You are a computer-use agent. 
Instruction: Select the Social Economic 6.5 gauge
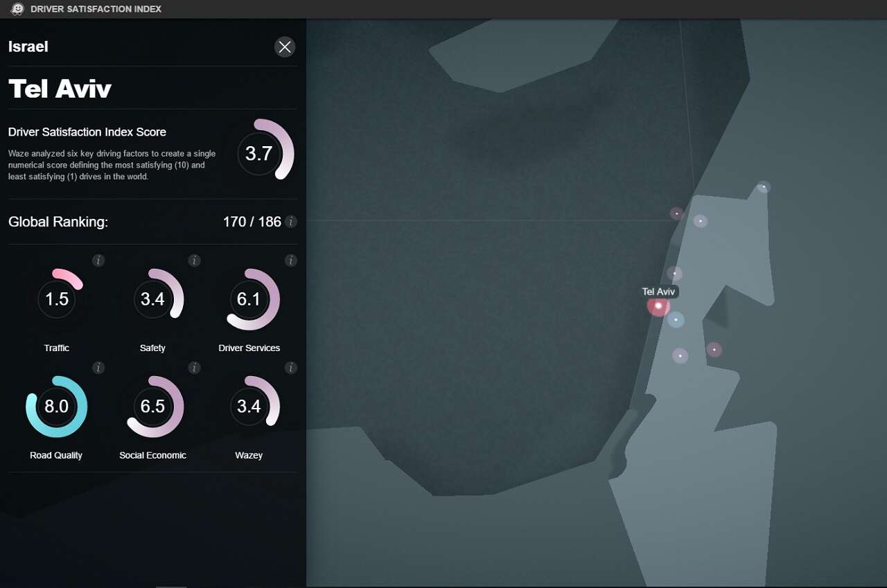coord(153,407)
